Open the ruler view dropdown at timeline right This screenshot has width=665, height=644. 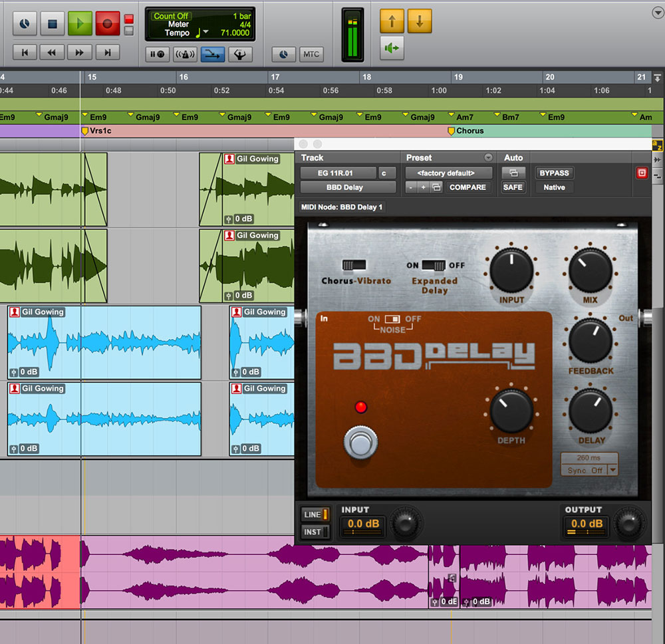click(x=658, y=78)
